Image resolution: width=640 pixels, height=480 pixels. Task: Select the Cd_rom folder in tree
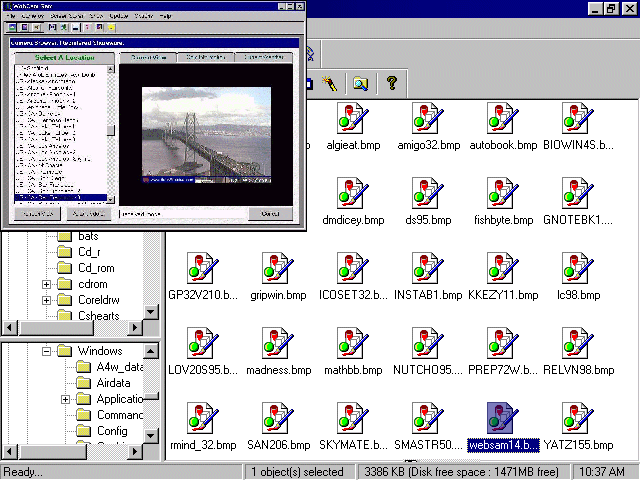tap(66, 267)
